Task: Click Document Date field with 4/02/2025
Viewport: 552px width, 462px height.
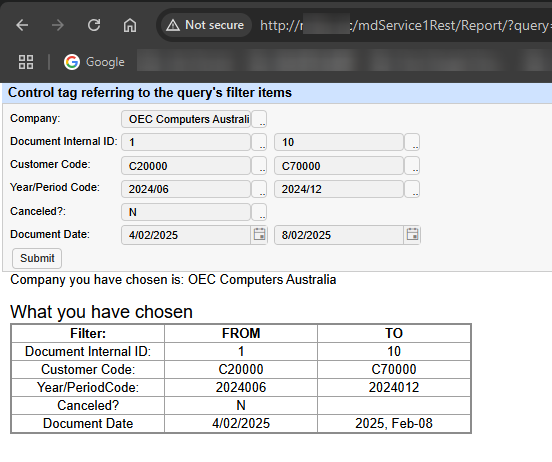Action: point(186,235)
